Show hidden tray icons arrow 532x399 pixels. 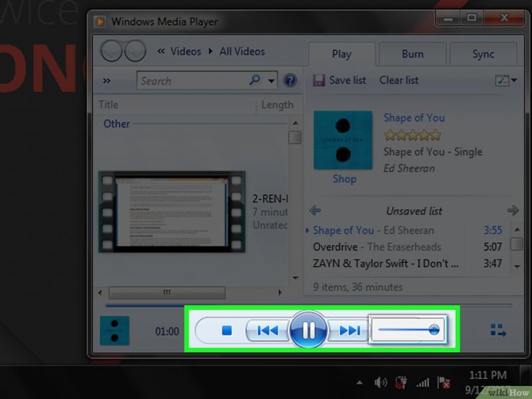359,383
